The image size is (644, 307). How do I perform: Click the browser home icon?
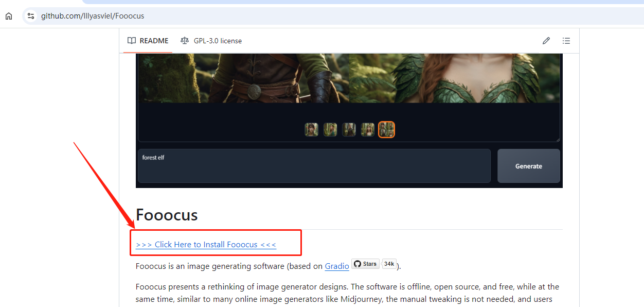(9, 16)
